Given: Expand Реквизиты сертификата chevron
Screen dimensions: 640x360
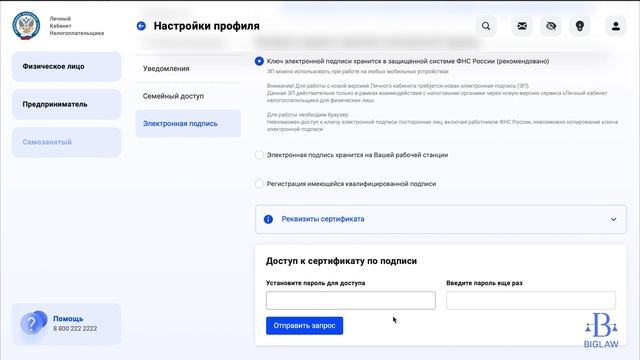Looking at the screenshot, I should coord(613,219).
